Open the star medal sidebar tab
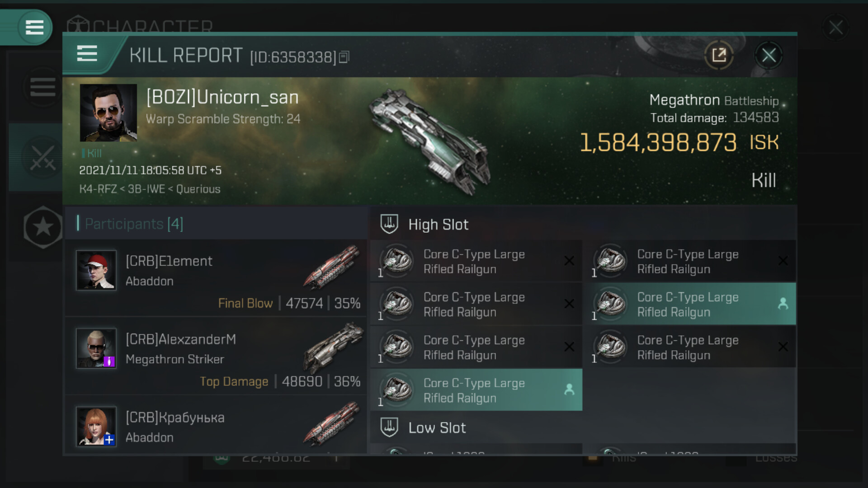 point(42,227)
